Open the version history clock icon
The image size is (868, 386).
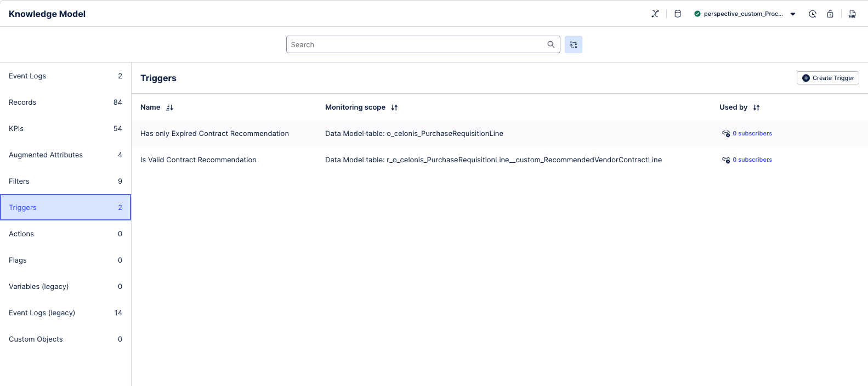pyautogui.click(x=812, y=14)
